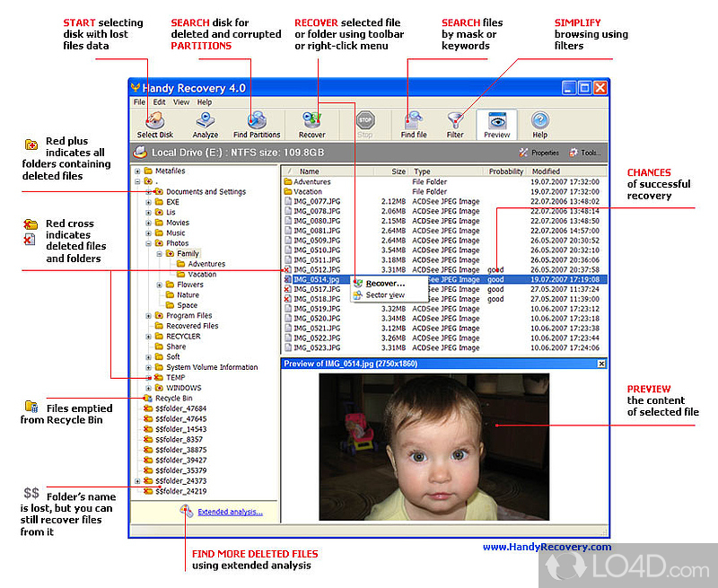Open the Tools button
718x588 pixels.
click(x=584, y=153)
